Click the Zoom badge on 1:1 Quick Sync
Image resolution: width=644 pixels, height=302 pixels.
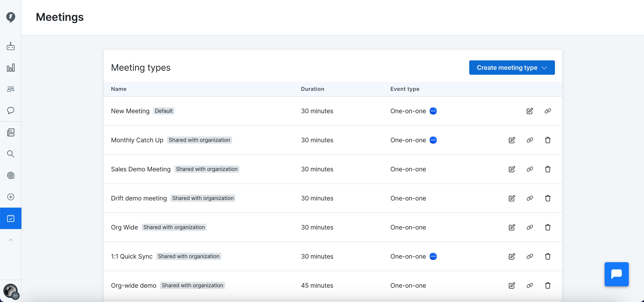tap(433, 256)
